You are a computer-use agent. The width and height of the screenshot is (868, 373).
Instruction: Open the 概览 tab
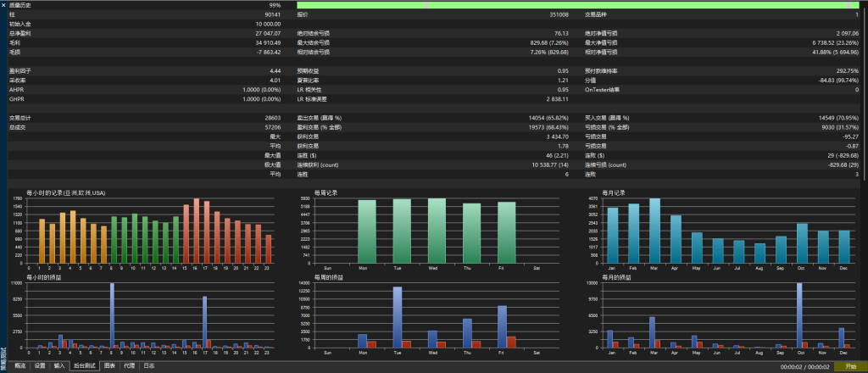(19, 366)
